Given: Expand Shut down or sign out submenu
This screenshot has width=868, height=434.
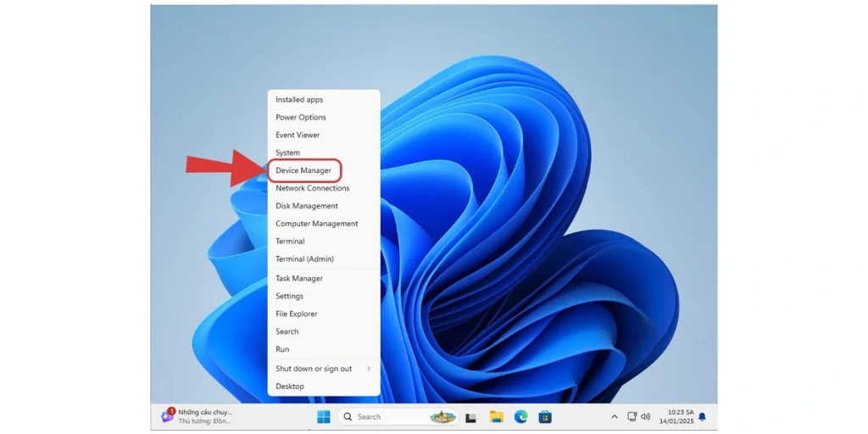Looking at the screenshot, I should (x=324, y=369).
